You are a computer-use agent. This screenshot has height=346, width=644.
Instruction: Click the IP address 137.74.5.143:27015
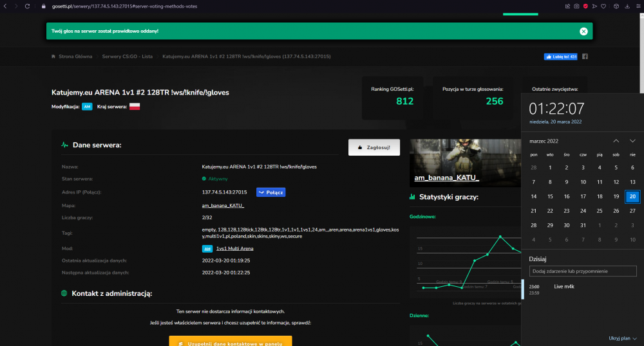pyautogui.click(x=224, y=192)
